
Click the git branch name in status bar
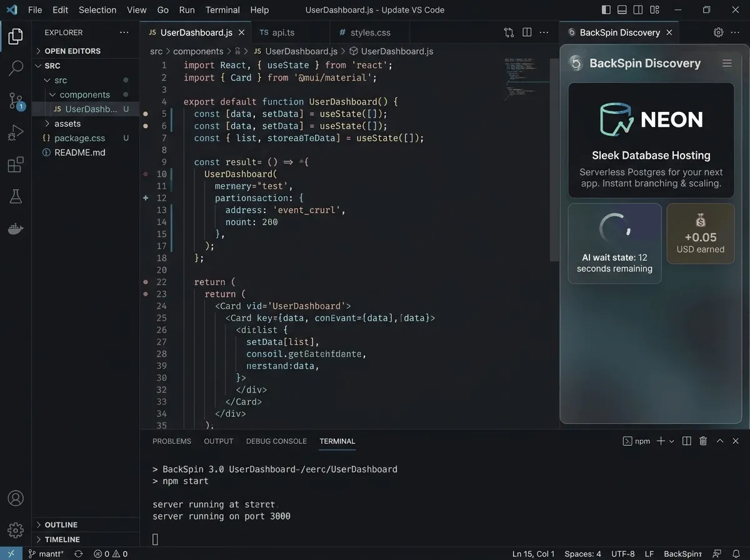pyautogui.click(x=45, y=554)
